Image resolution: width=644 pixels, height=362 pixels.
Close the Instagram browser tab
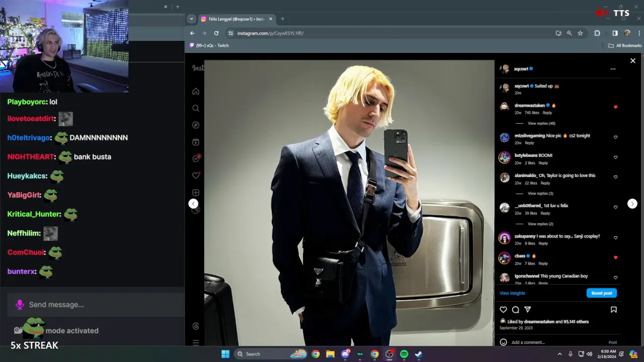click(271, 19)
